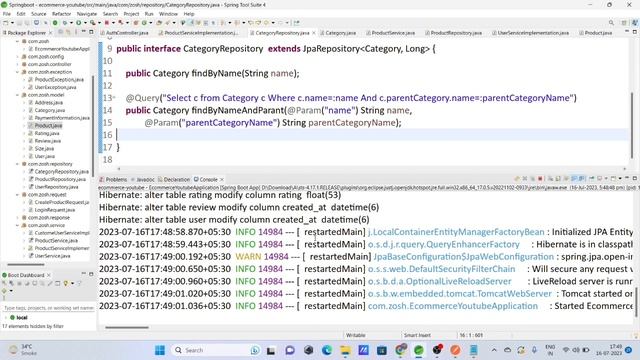Close the Boot Dashboard view
The height and width of the screenshot is (360, 640).
pos(49,275)
